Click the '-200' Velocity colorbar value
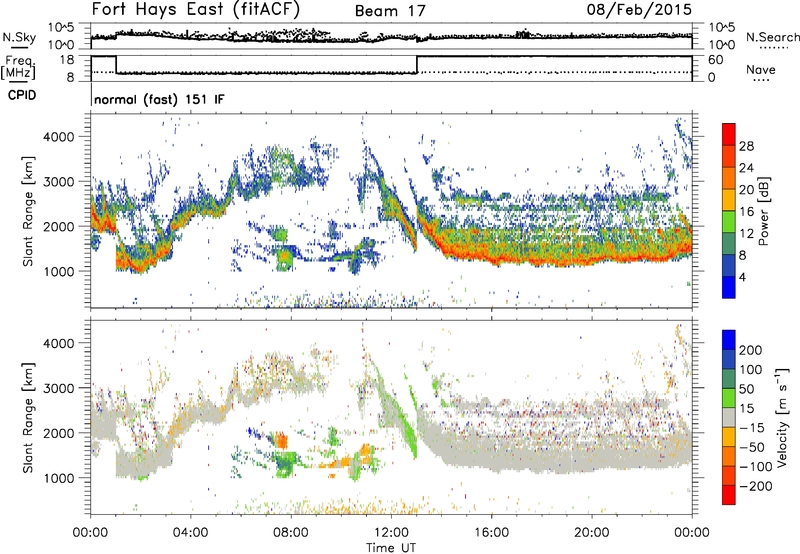Screen dimensions: 800x554 click(755, 486)
